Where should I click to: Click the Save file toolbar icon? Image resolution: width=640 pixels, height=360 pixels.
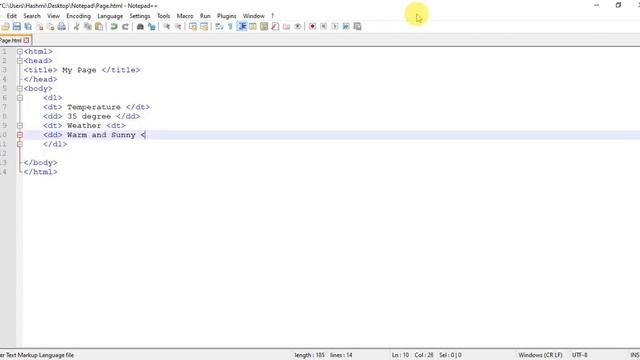pos(17,27)
